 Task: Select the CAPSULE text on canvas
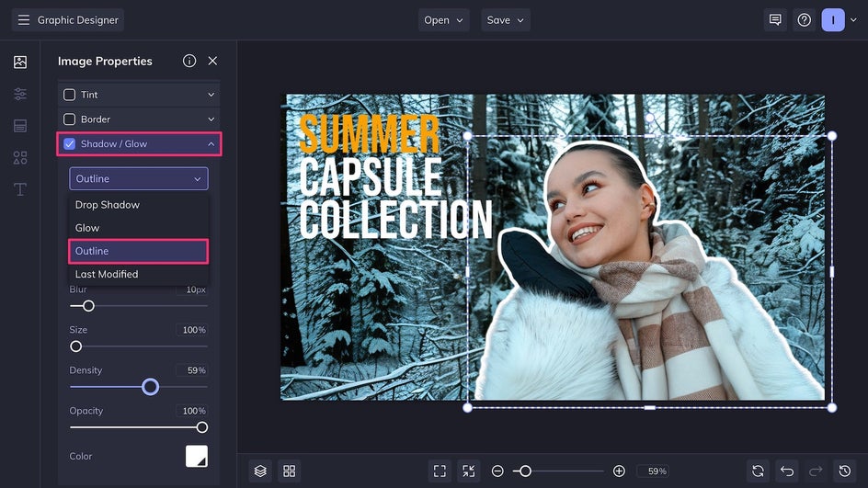[x=371, y=176]
